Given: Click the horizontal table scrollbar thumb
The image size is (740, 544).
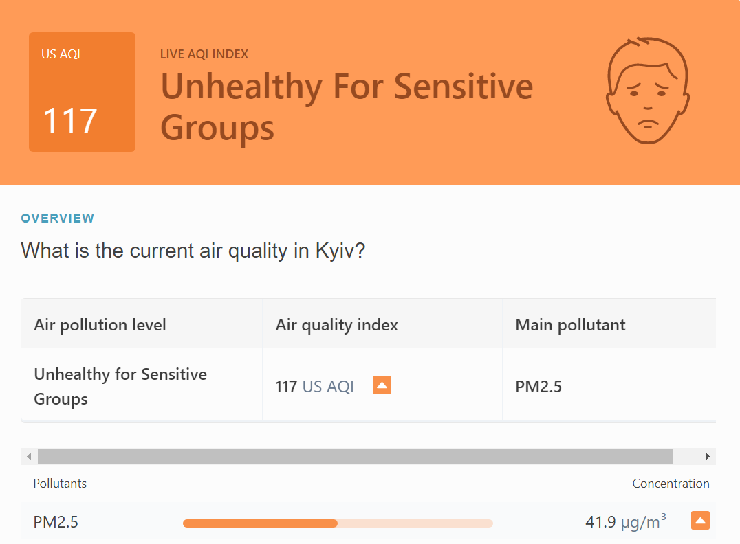Looking at the screenshot, I should [355, 456].
